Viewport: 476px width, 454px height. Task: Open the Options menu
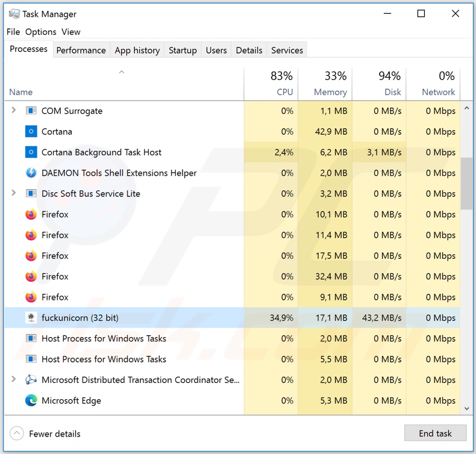41,32
